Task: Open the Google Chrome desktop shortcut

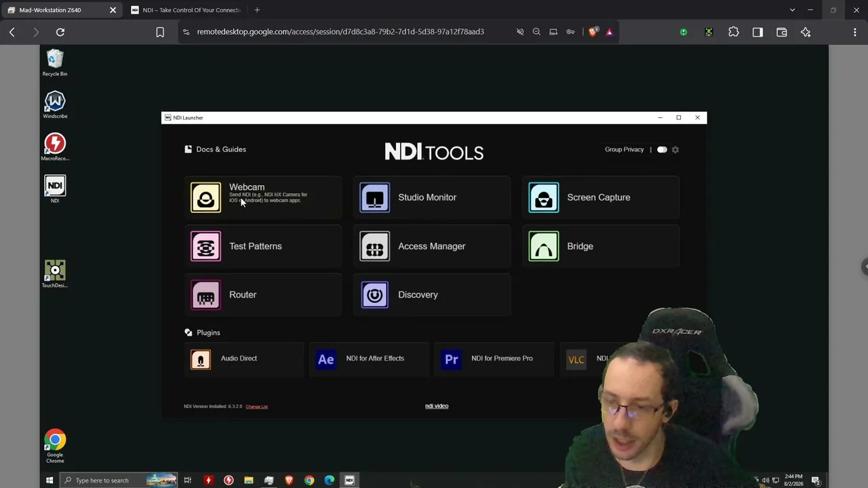Action: coord(55,446)
